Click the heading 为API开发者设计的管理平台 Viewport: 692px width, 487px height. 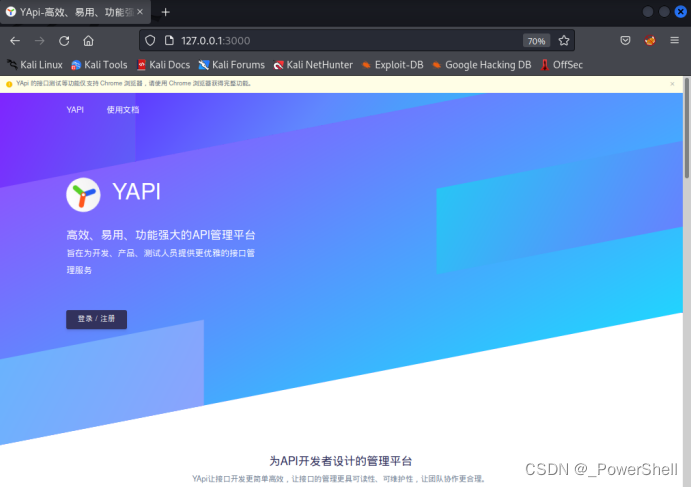(x=341, y=461)
